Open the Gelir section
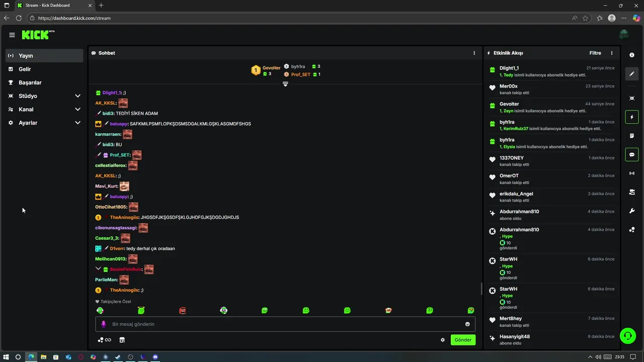Screen dimensions: 644x362 (x=44, y=69)
